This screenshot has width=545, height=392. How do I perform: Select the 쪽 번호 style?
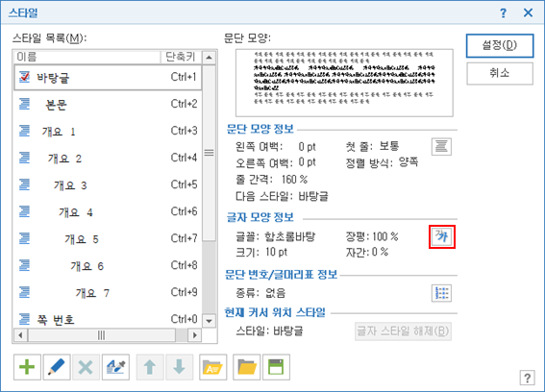[108, 319]
